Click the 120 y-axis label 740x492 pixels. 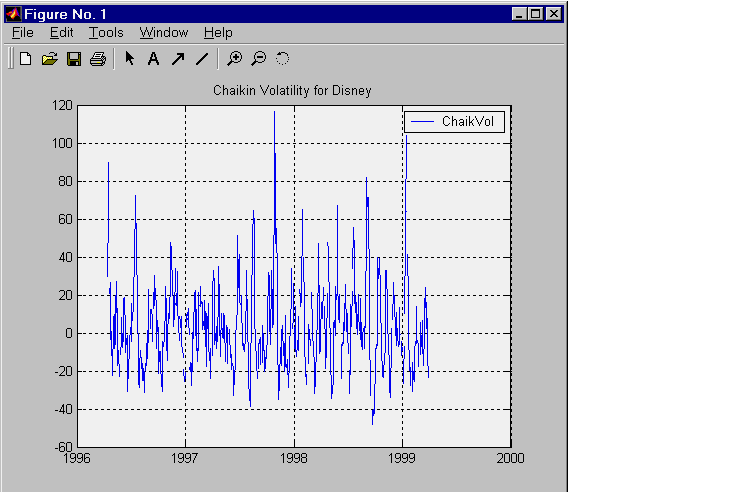[x=62, y=105]
